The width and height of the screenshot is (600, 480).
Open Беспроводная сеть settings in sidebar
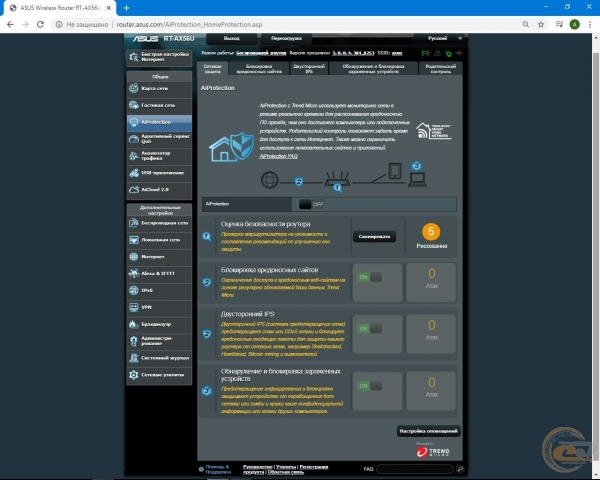[159, 223]
